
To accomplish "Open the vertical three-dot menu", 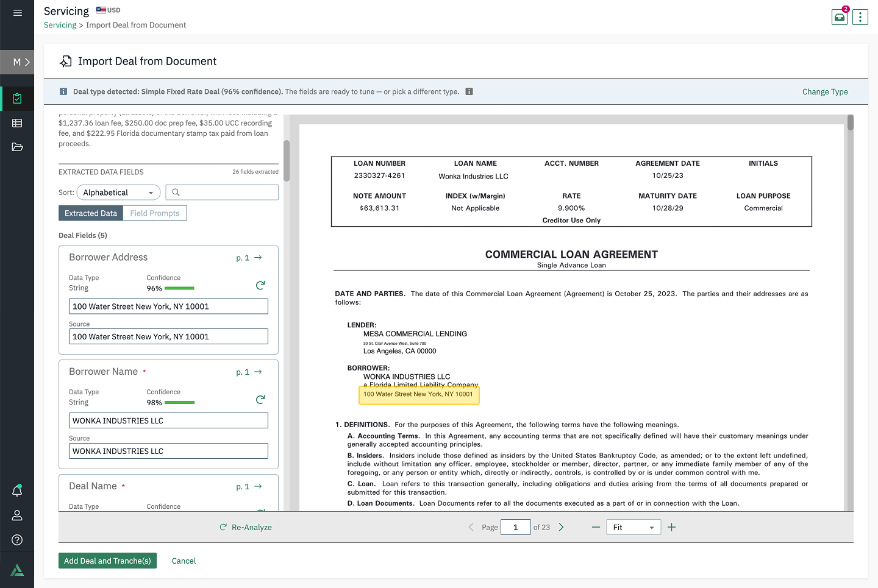I will pos(860,17).
